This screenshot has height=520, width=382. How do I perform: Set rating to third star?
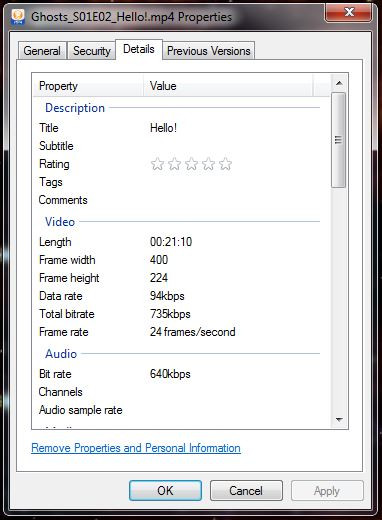point(191,164)
